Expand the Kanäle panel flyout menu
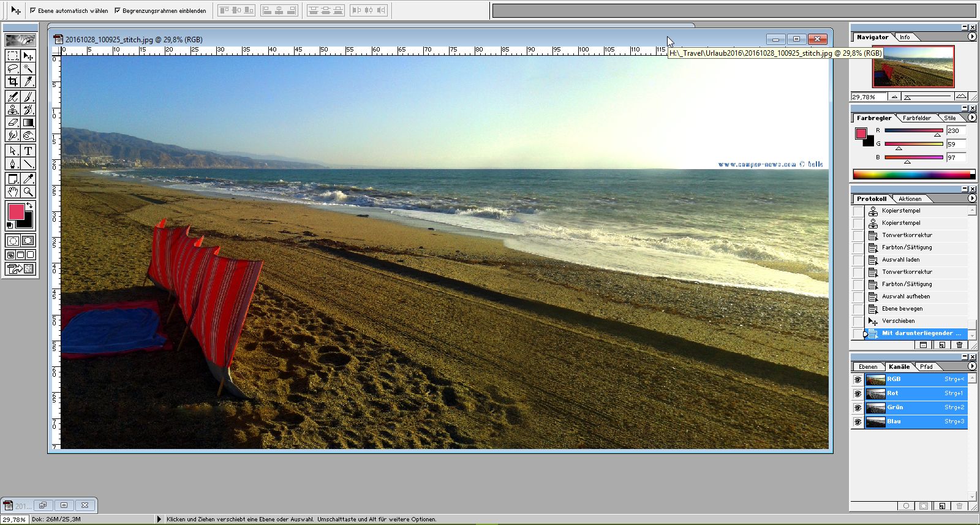This screenshot has height=525, width=980. tap(972, 366)
